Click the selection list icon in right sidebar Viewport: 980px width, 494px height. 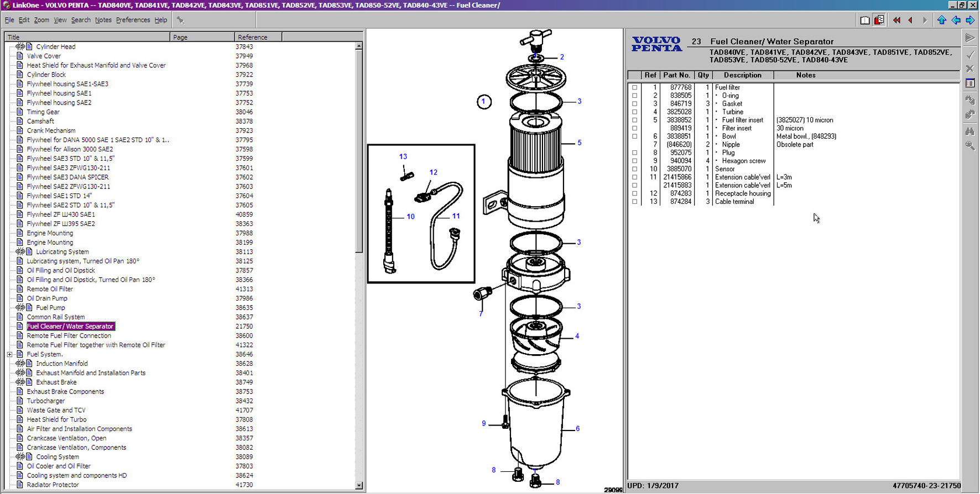(x=970, y=83)
